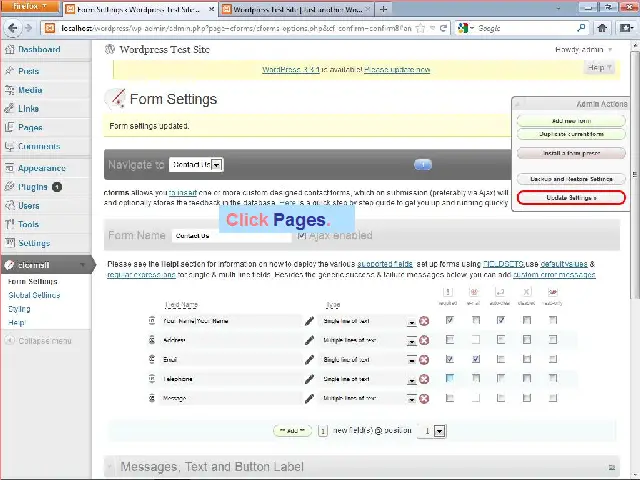Open Pages in the WordPress sidebar
This screenshot has height=480, width=640.
pos(30,128)
